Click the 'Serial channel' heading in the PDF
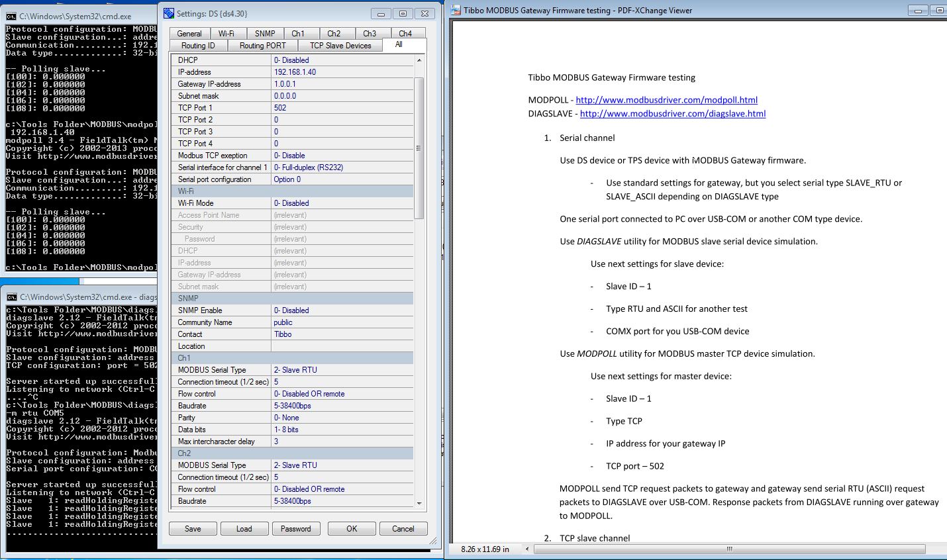The width and height of the screenshot is (947, 560). 587,138
